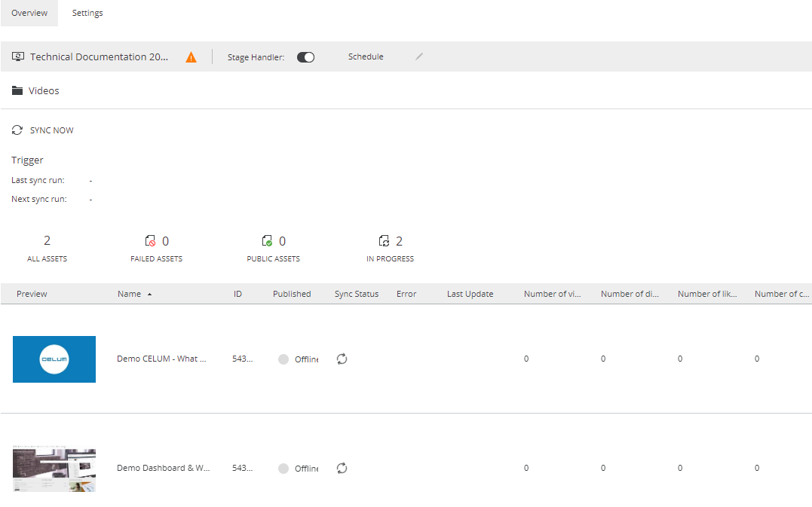Click the Preview column header
Screen dimensions: 812x507
pyautogui.click(x=32, y=294)
